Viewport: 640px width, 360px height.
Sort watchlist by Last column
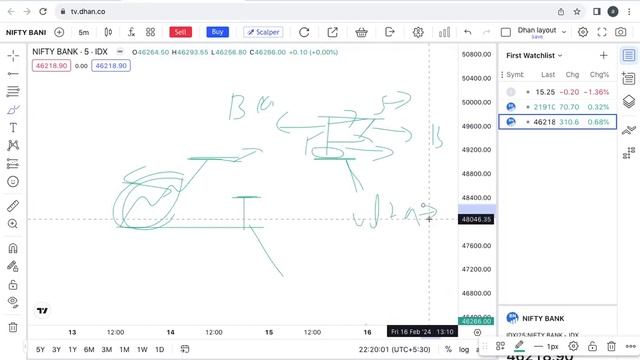point(548,75)
